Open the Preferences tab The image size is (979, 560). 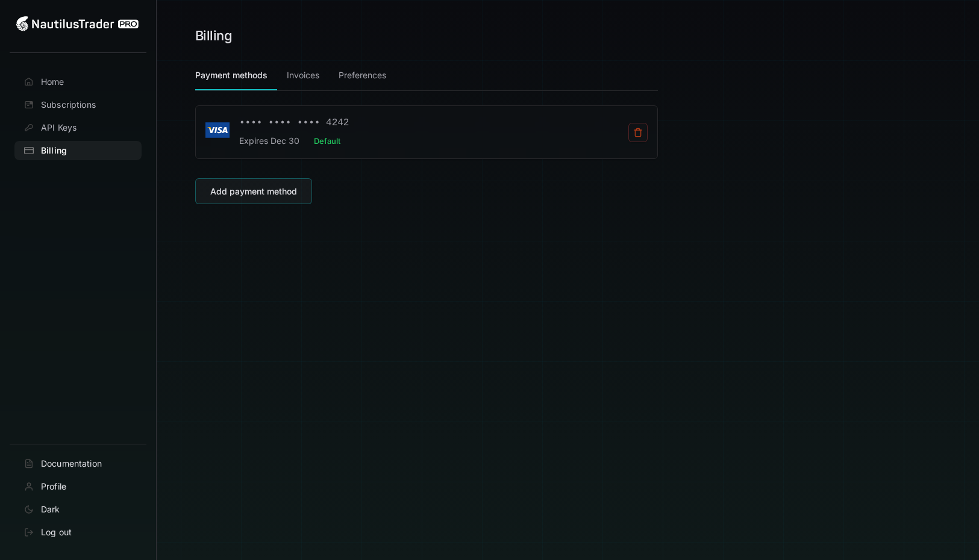pos(362,75)
